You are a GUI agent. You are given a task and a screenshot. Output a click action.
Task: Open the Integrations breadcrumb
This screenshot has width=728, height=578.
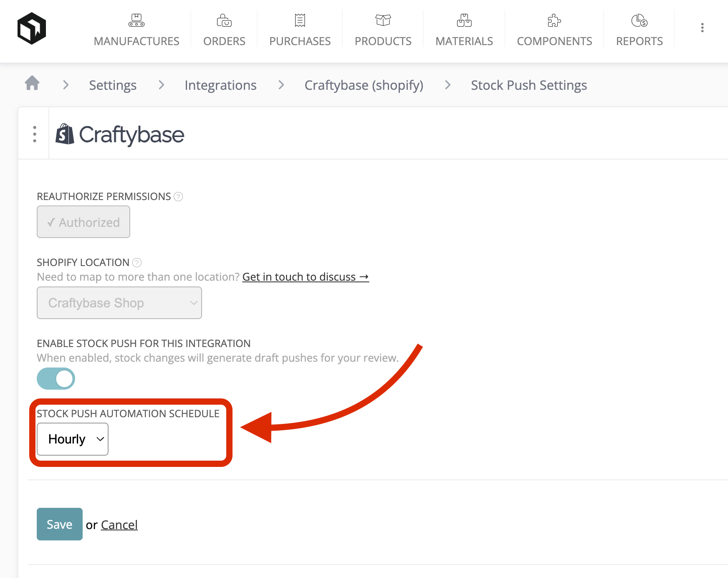[x=220, y=85]
